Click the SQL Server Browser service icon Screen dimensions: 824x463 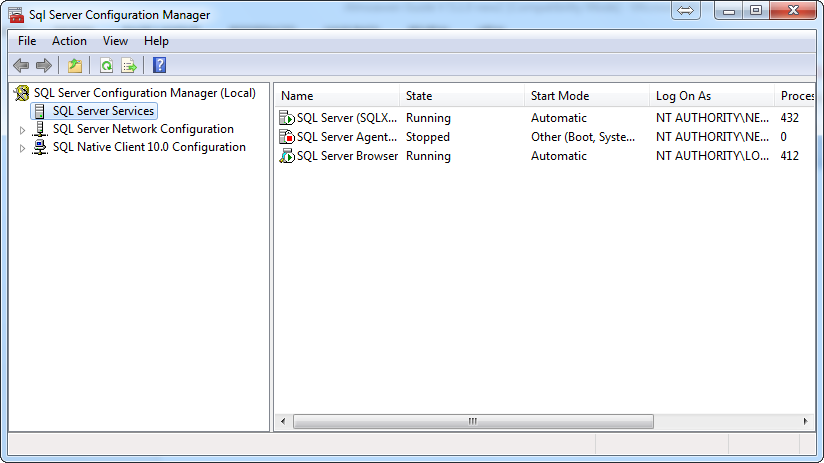pyautogui.click(x=286, y=156)
